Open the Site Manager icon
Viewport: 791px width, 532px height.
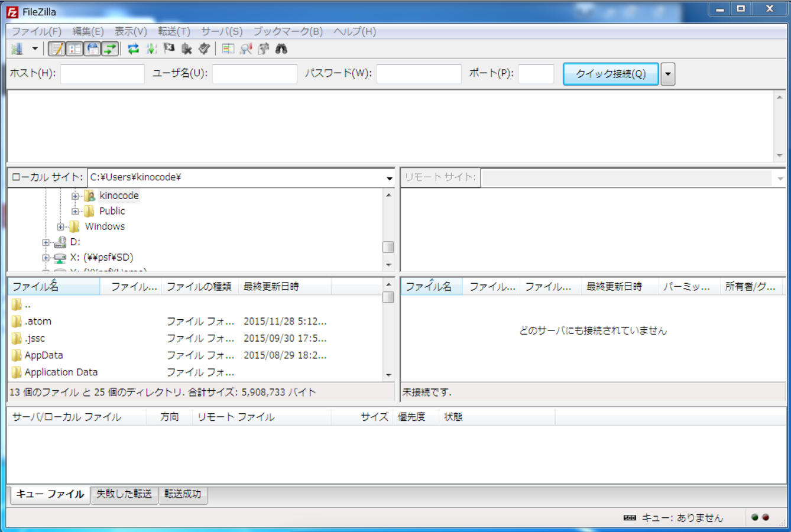17,49
